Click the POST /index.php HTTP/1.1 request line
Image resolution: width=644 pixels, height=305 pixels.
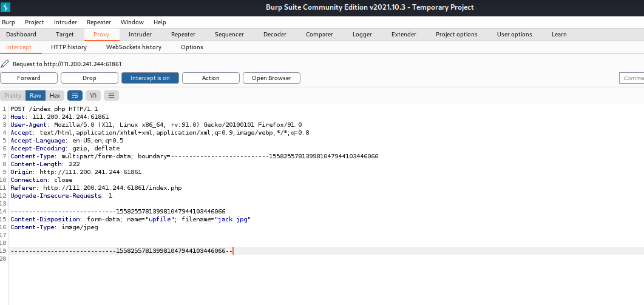point(54,109)
